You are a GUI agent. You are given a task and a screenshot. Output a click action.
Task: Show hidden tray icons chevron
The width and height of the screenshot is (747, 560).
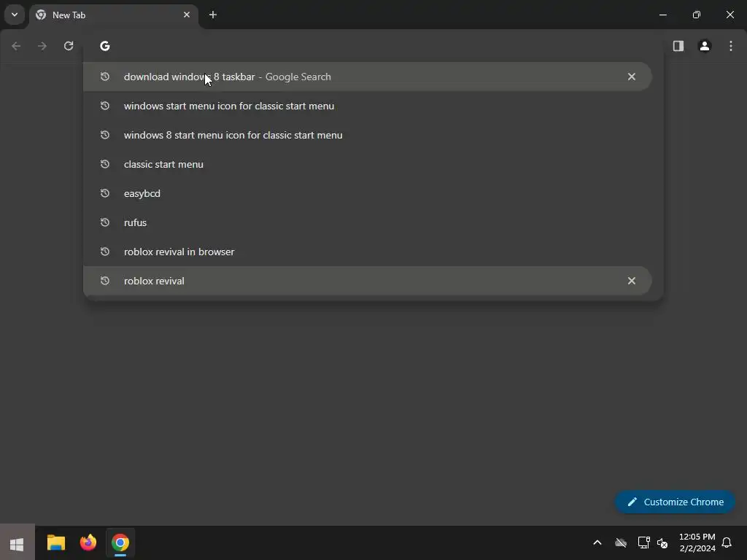[597, 542]
